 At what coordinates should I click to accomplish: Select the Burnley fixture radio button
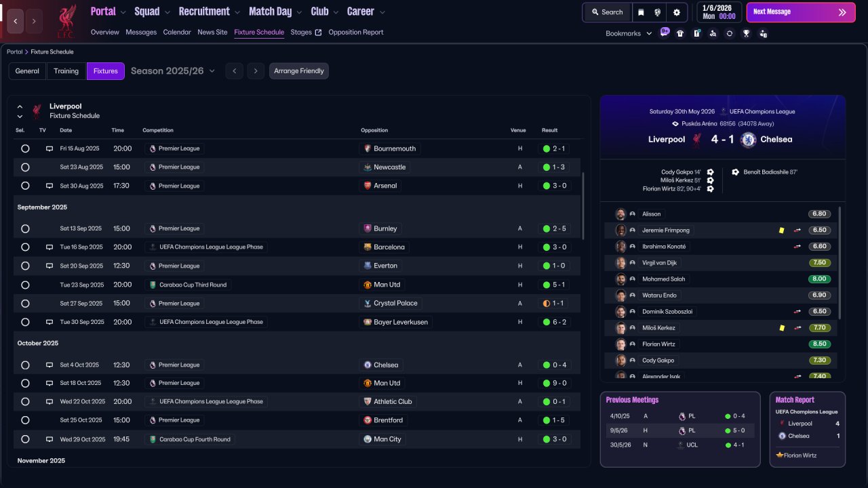25,228
